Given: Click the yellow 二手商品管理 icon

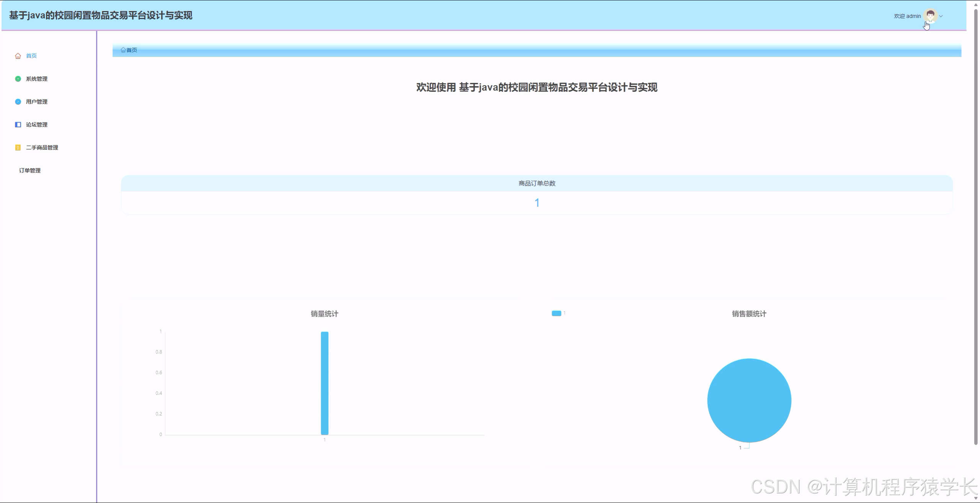Looking at the screenshot, I should [18, 147].
